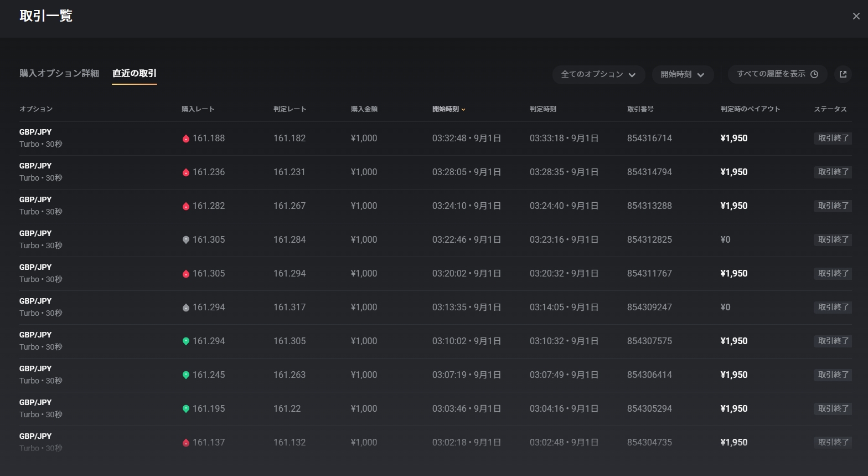868x476 pixels.
Task: Select the 直近の取引 tab
Action: (135, 73)
